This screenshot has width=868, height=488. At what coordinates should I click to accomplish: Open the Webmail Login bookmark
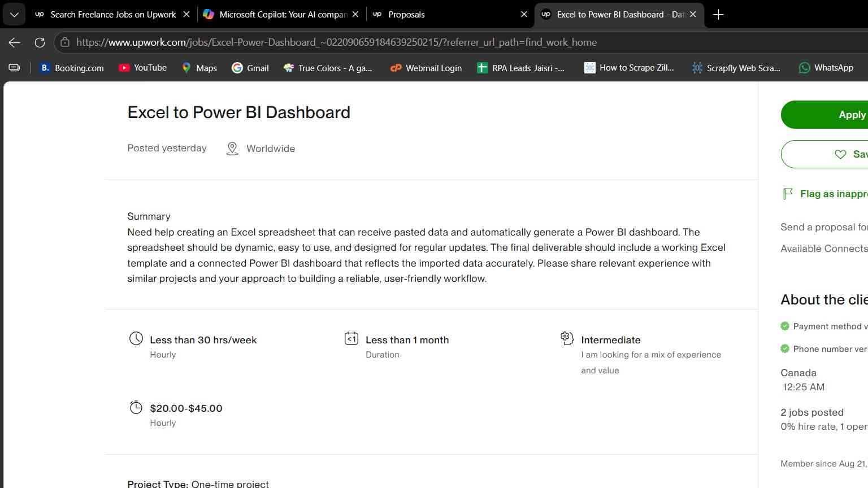coord(426,68)
